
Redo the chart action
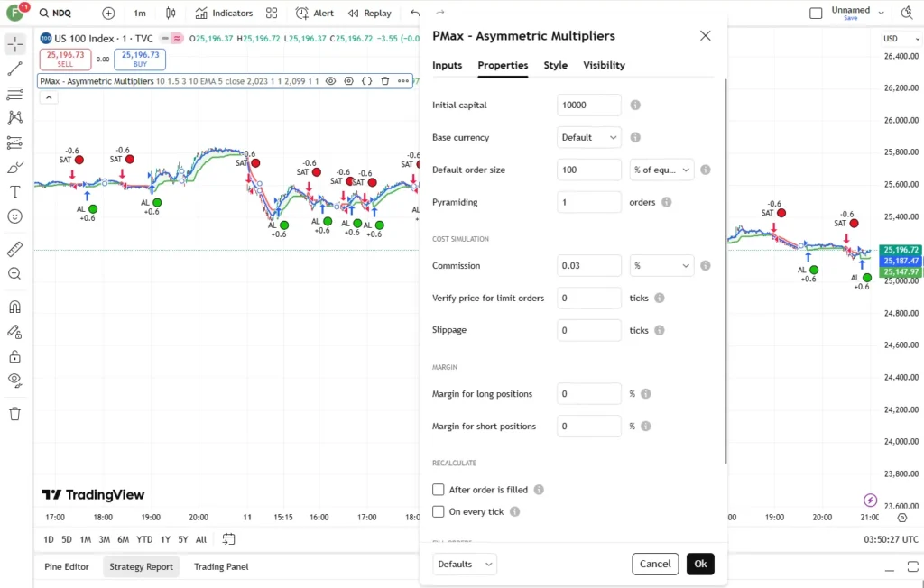(x=440, y=13)
